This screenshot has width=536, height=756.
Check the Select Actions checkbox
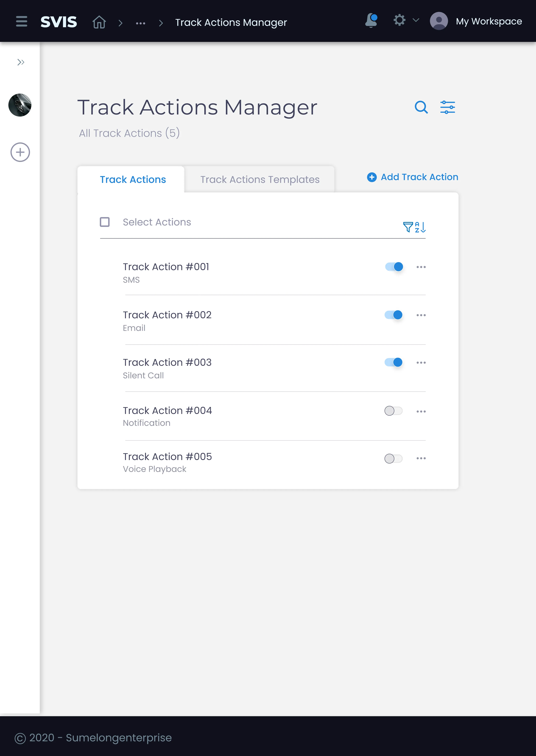pos(105,222)
